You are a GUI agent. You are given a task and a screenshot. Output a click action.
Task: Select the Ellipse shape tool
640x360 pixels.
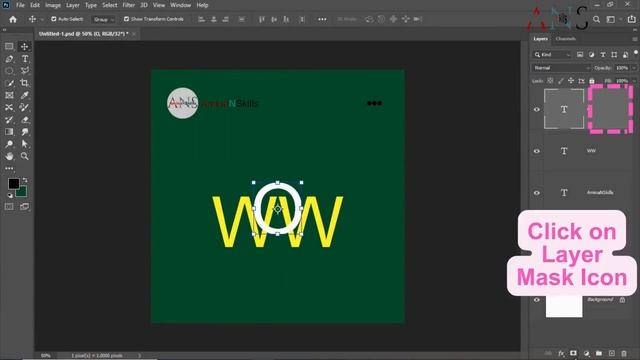pyautogui.click(x=9, y=71)
